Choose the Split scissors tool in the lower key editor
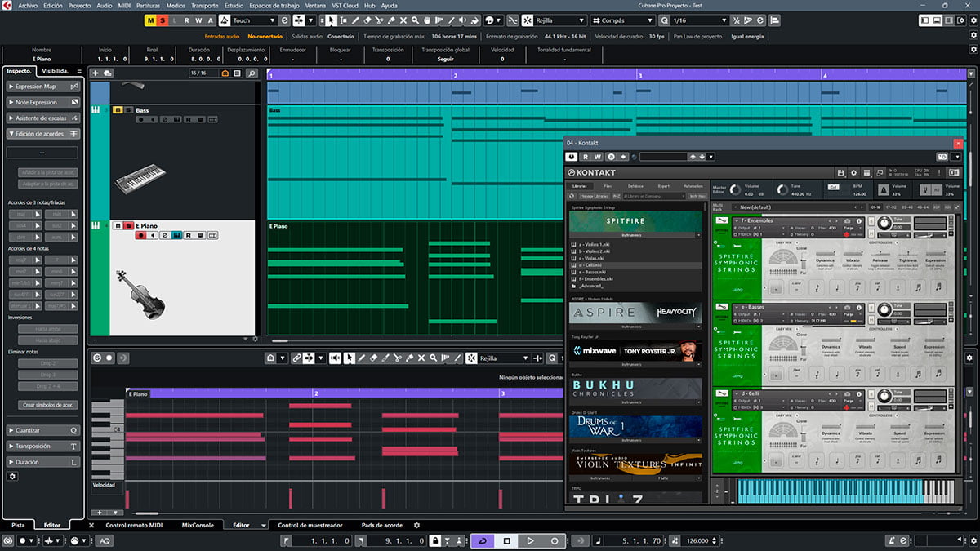The image size is (980, 551). 397,358
